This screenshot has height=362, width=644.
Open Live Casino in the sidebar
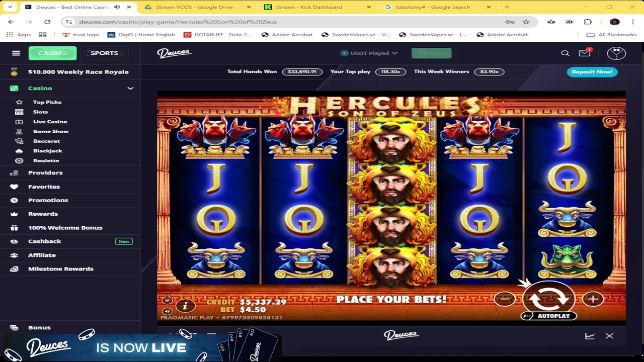(x=50, y=122)
